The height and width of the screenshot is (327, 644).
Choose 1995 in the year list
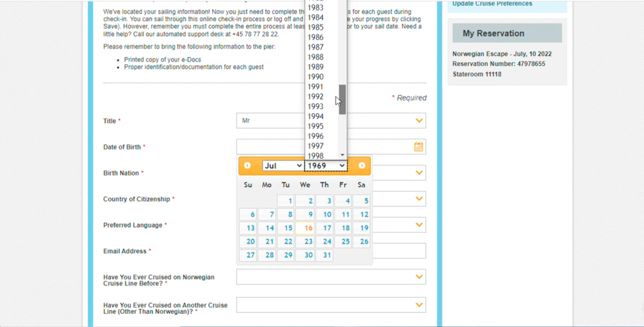click(x=315, y=126)
